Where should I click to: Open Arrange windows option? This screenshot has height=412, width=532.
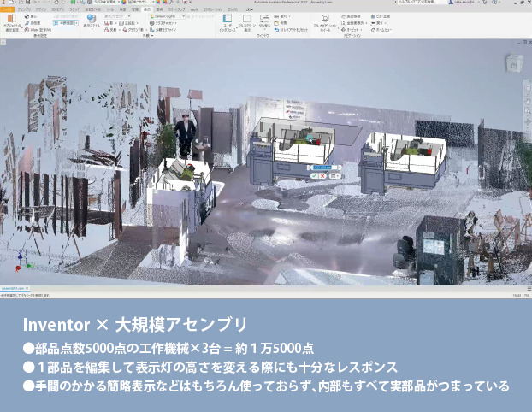pos(281,16)
